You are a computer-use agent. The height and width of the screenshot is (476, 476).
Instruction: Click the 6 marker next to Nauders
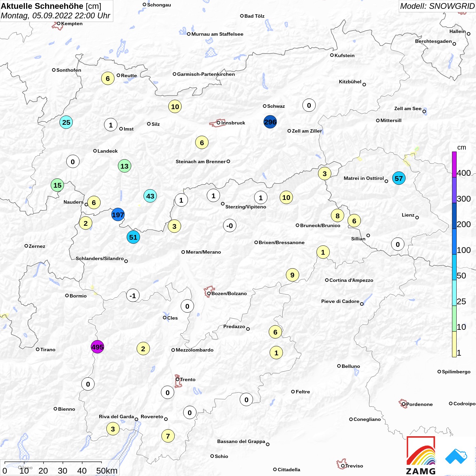(94, 203)
